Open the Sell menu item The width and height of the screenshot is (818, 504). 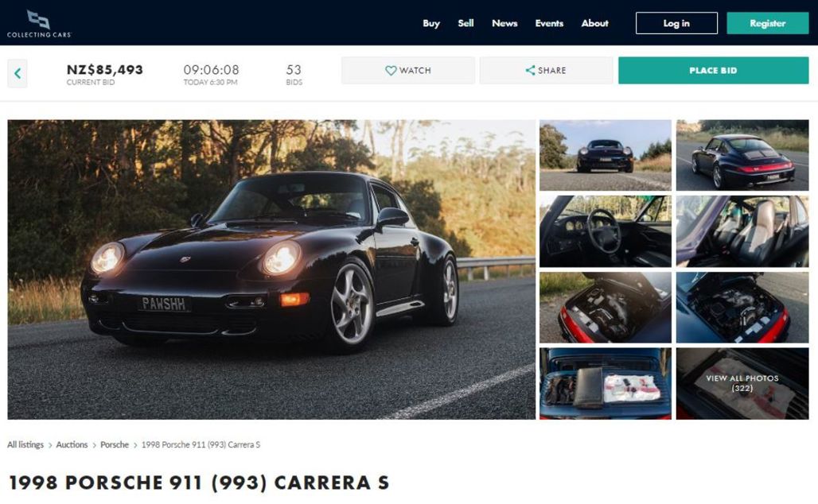coord(465,24)
